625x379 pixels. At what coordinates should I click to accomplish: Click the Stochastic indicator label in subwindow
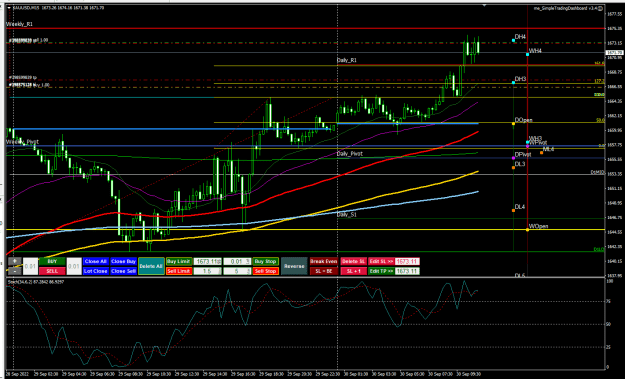(x=36, y=282)
